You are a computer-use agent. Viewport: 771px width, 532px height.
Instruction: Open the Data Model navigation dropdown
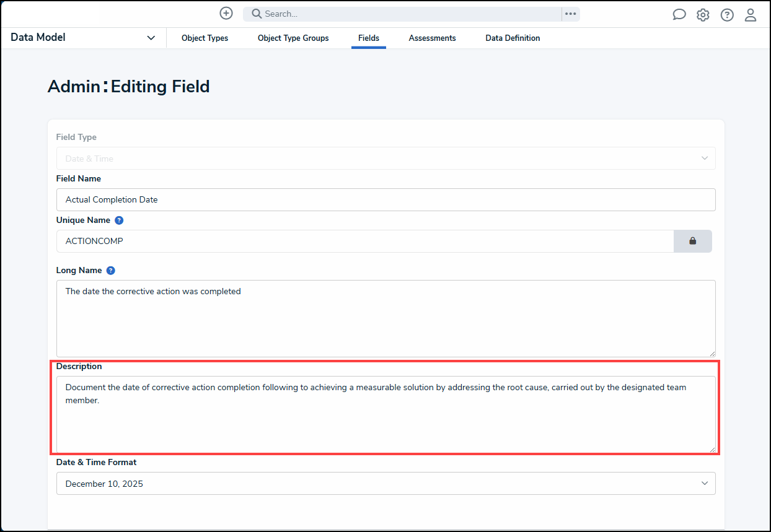(84, 37)
